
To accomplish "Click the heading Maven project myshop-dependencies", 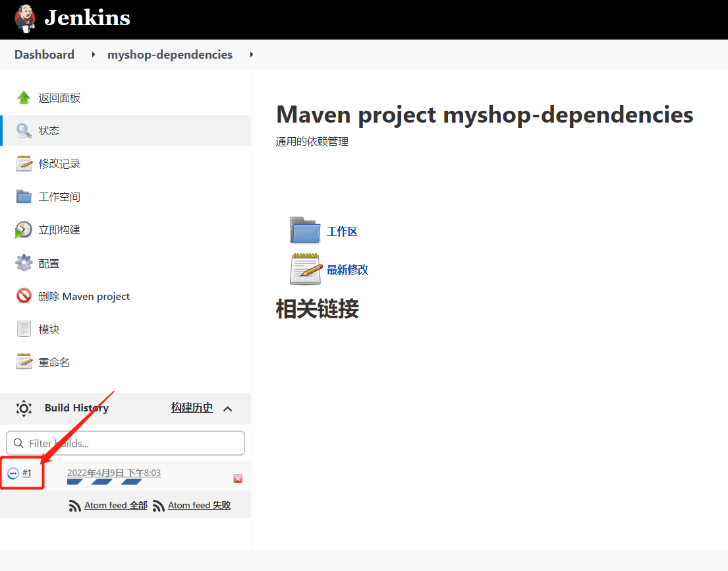I will pos(485,115).
